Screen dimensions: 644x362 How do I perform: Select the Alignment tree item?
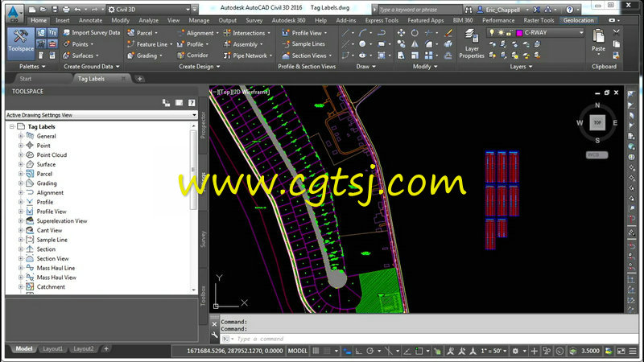(50, 192)
